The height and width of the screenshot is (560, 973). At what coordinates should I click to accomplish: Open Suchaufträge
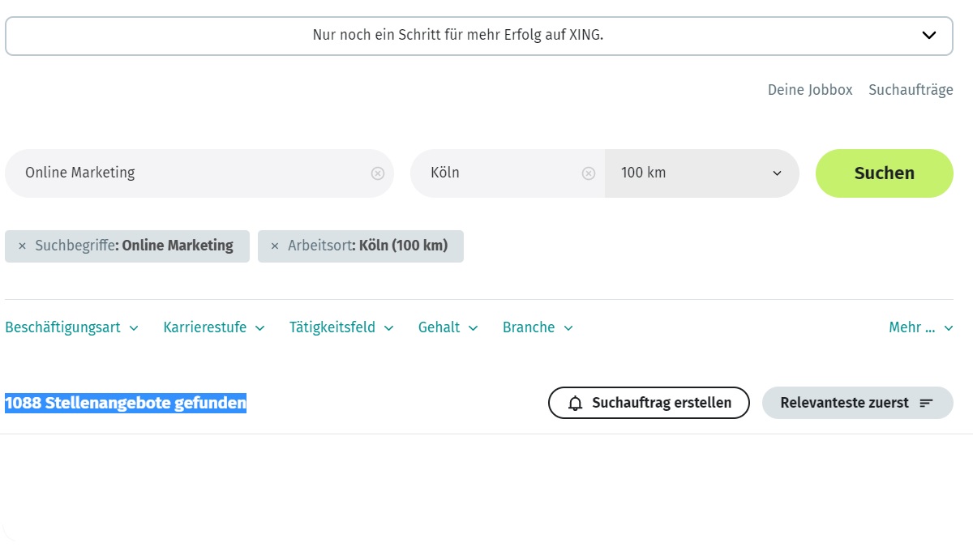[910, 89]
